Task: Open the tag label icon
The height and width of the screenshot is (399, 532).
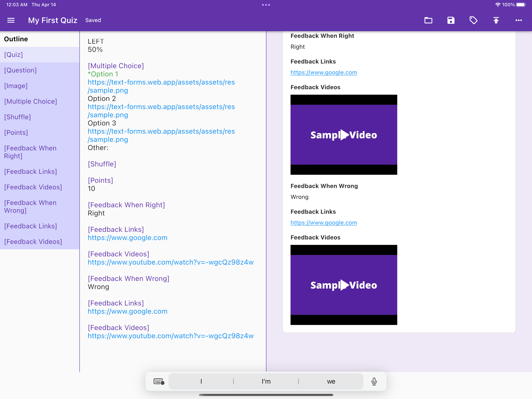Action: point(473,20)
